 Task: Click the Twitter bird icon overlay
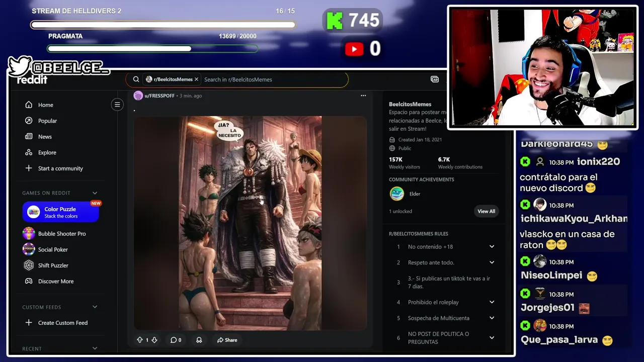coord(19,65)
